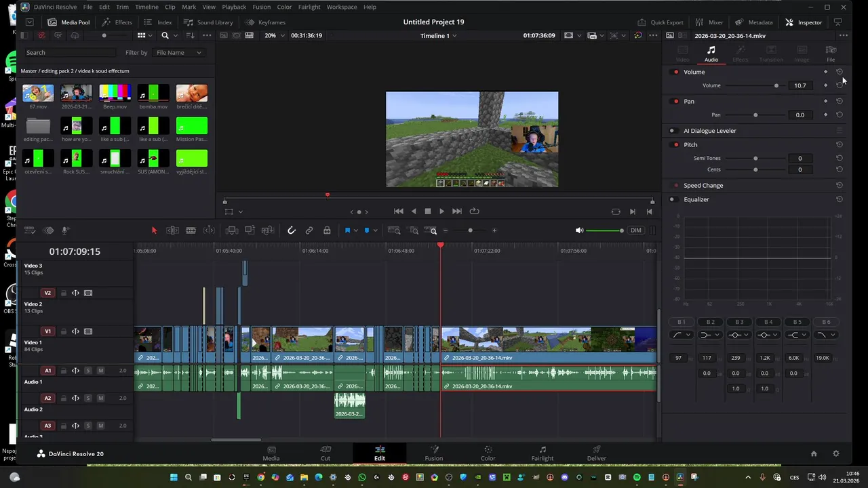Open the Fusion page
Screen dimensions: 868x488
tap(434, 453)
